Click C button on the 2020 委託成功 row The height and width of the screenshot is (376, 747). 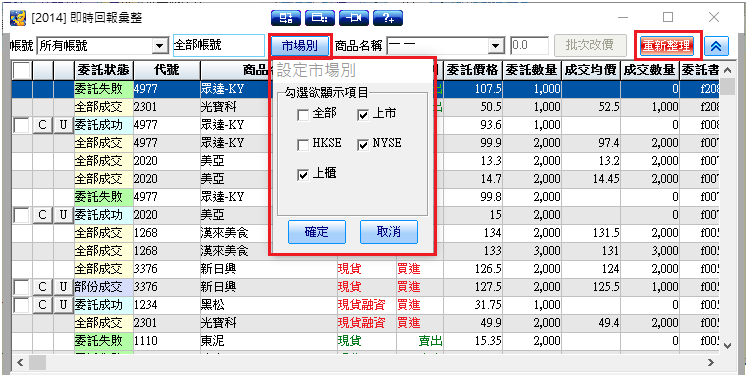pos(42,215)
